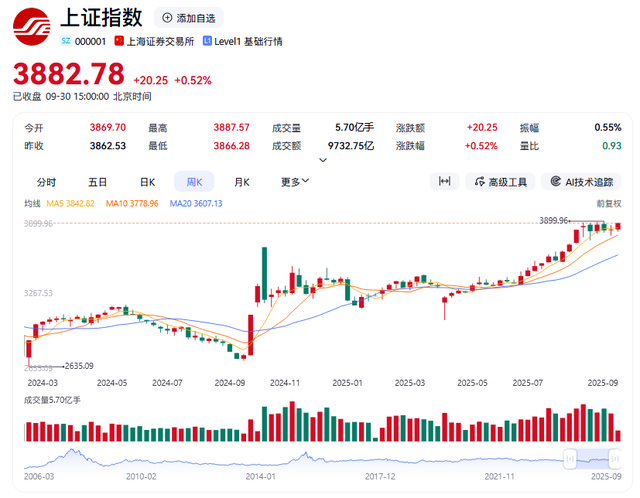Click the right handle of range slider
This screenshot has width=640, height=498.
(615, 459)
